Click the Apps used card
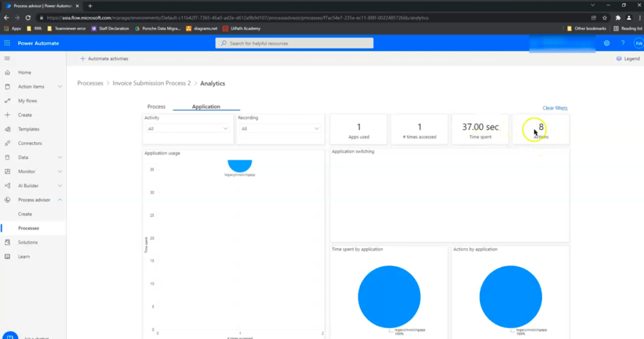This screenshot has width=644, height=339. 358,129
